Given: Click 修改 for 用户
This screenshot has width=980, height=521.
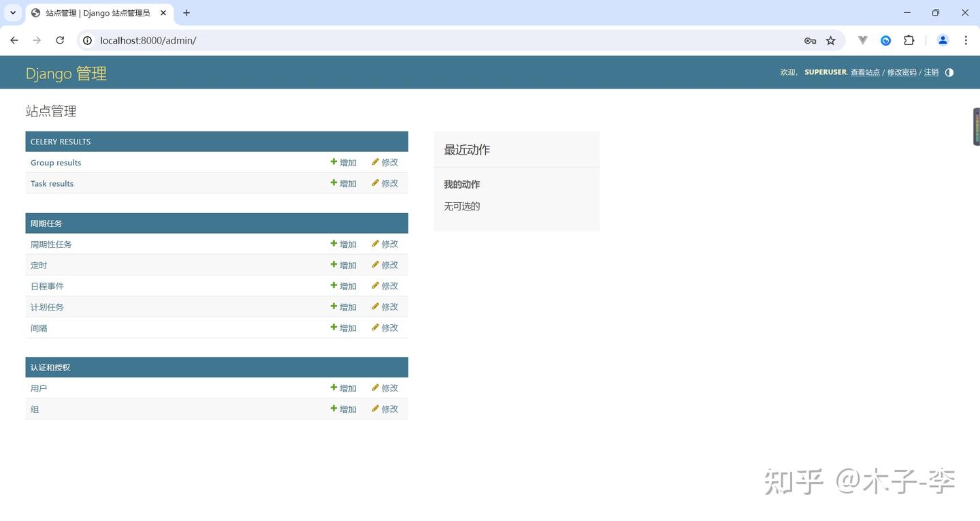Looking at the screenshot, I should (x=385, y=388).
